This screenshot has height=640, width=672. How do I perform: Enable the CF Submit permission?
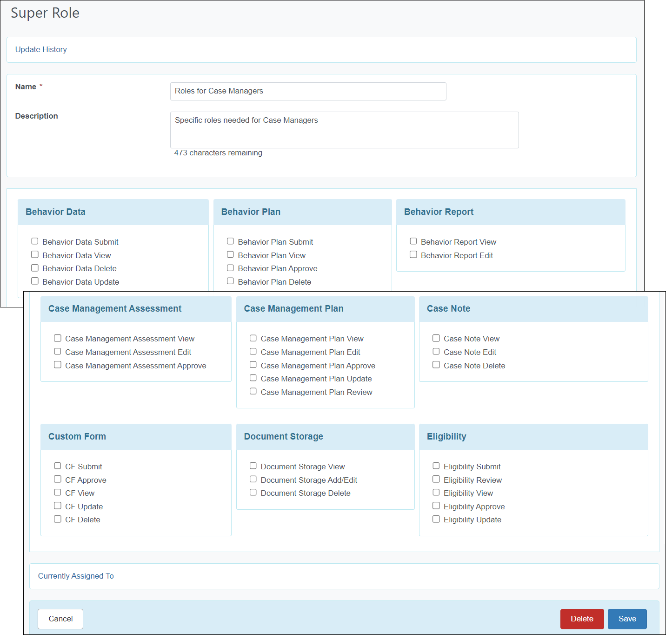(58, 466)
